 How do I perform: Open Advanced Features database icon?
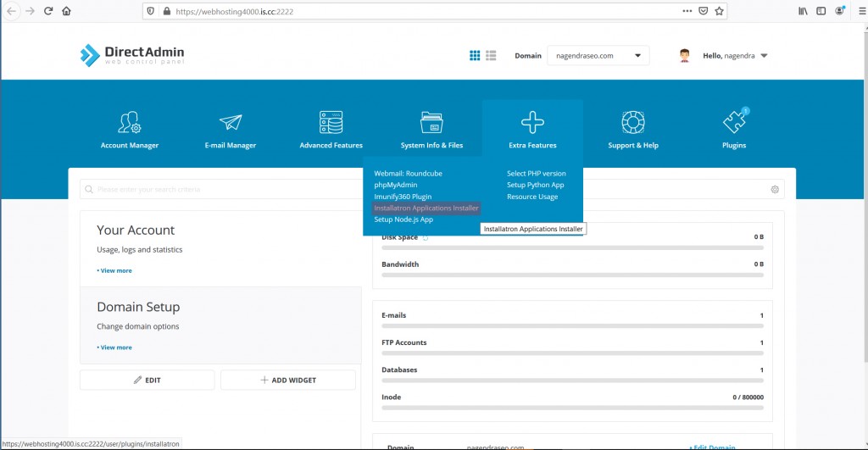[x=331, y=122]
